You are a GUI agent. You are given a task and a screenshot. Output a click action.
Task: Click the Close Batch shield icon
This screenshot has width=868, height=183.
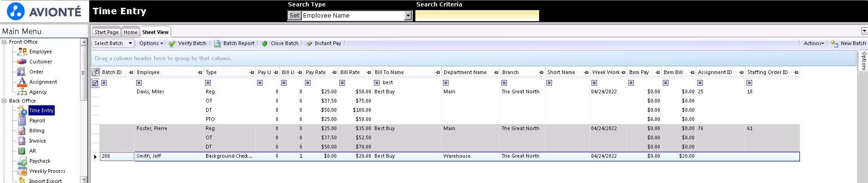coord(264,43)
